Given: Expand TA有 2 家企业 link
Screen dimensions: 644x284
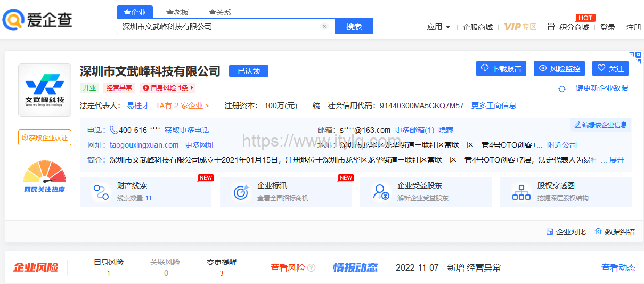Looking at the screenshot, I should click(182, 106).
